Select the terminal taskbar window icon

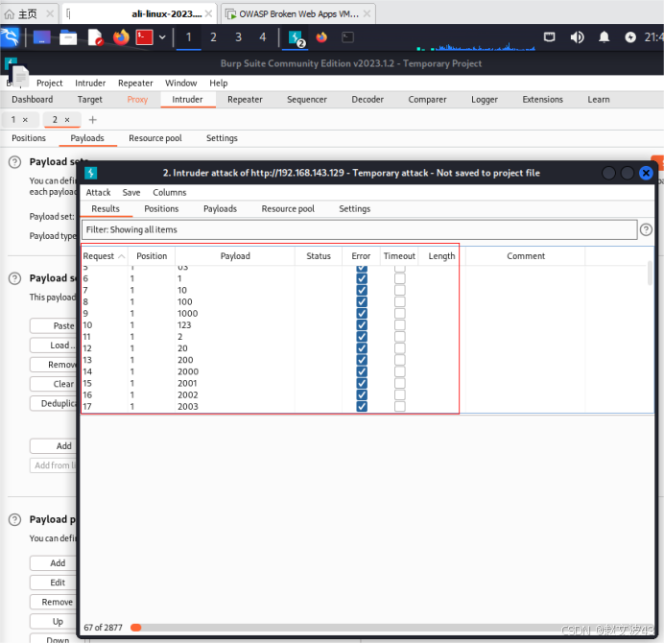tap(347, 37)
